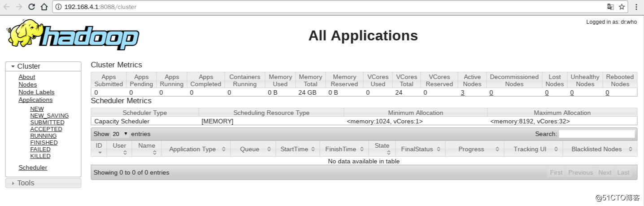The width and height of the screenshot is (644, 206).
Task: Expand the Tools sidebar section
Action: pos(43,183)
